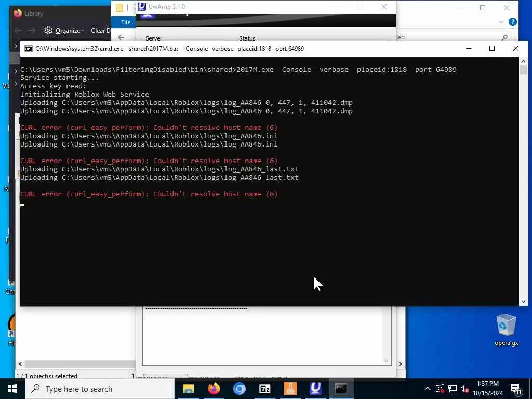
Task: Open the notification center icon
Action: click(x=516, y=390)
